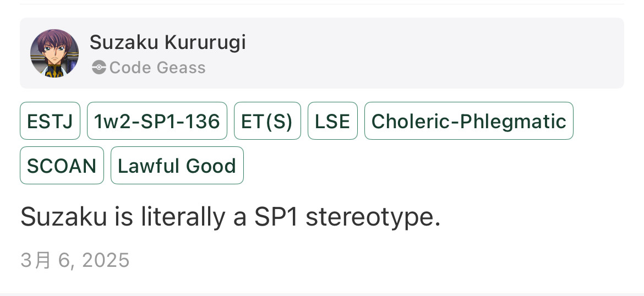This screenshot has width=644, height=296.
Task: Click the word "stereotype" in the comment
Action: coord(373,217)
